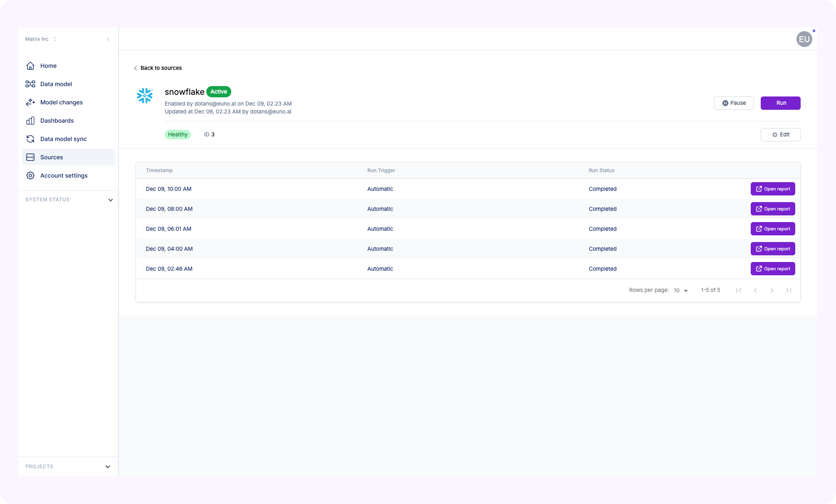Pause the snowflake source
Viewport: 836px width, 504px height.
(734, 103)
